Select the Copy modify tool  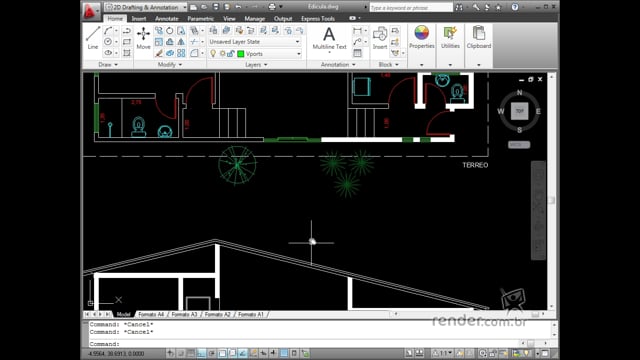coord(158,31)
